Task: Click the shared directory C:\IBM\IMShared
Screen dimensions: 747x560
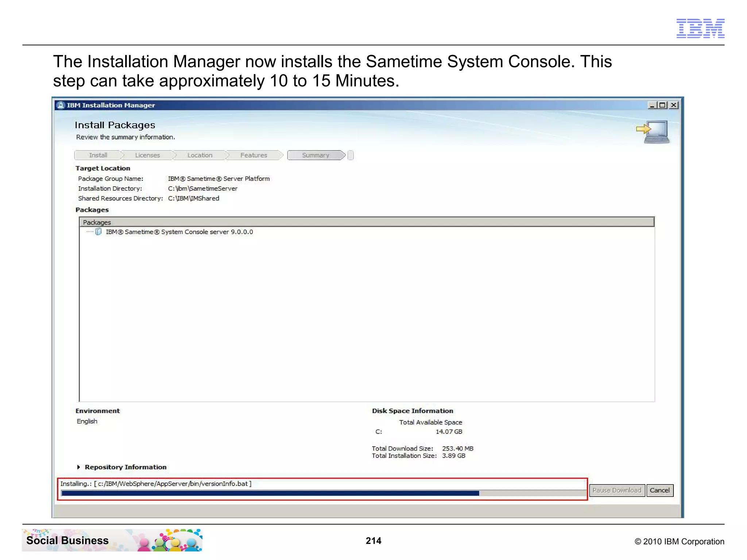Action: 194,198
